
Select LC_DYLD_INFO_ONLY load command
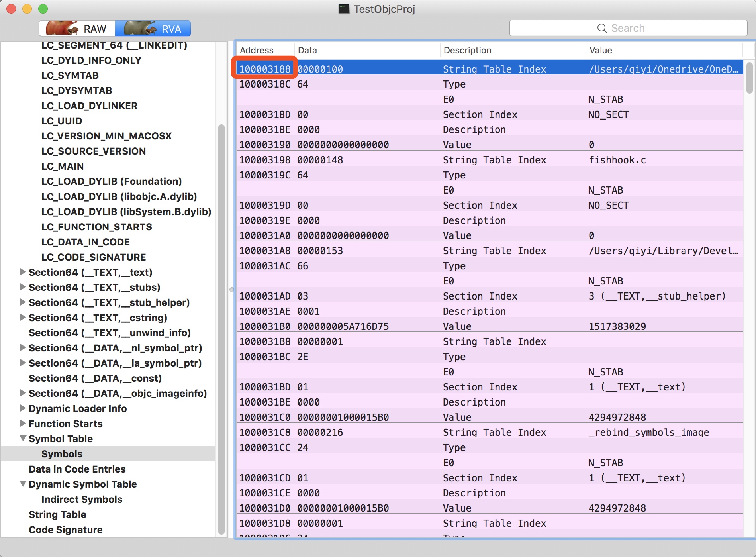pos(91,60)
